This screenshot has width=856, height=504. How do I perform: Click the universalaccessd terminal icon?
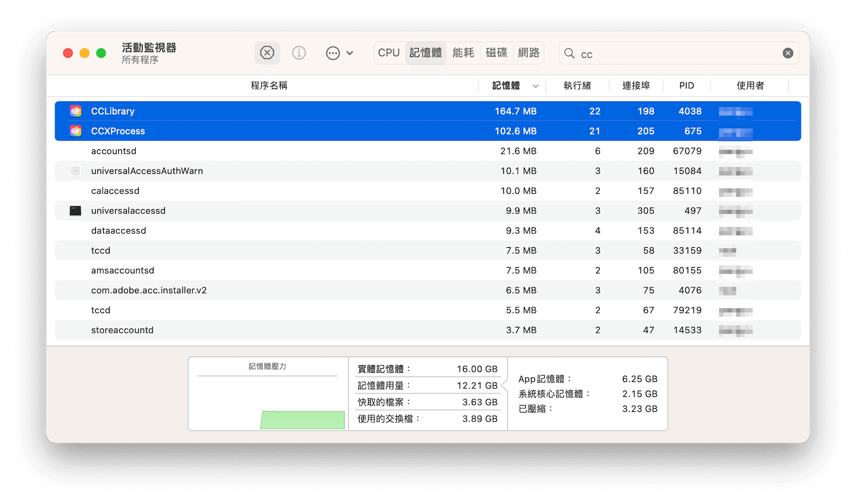click(x=75, y=211)
